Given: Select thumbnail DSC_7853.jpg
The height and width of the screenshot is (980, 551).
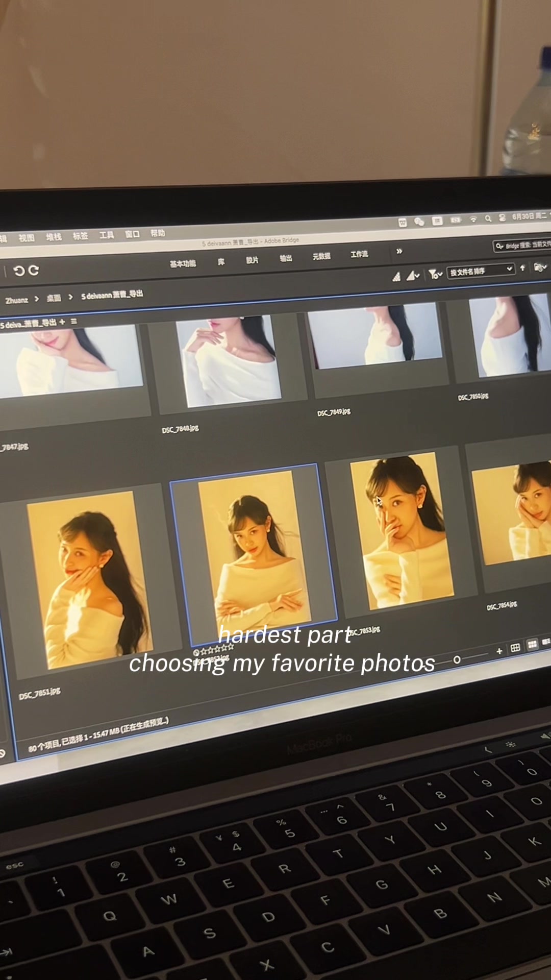Looking at the screenshot, I should tap(402, 531).
